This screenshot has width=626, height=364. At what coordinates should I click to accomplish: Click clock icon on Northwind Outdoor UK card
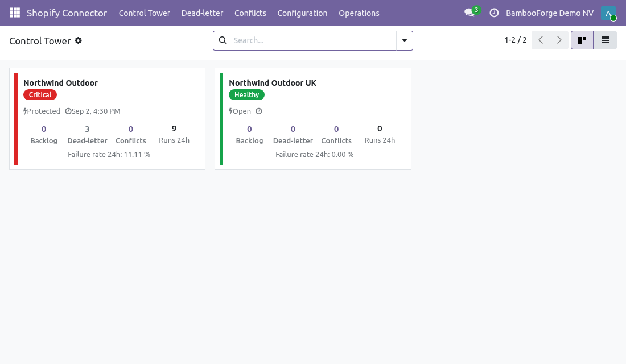[x=259, y=111]
